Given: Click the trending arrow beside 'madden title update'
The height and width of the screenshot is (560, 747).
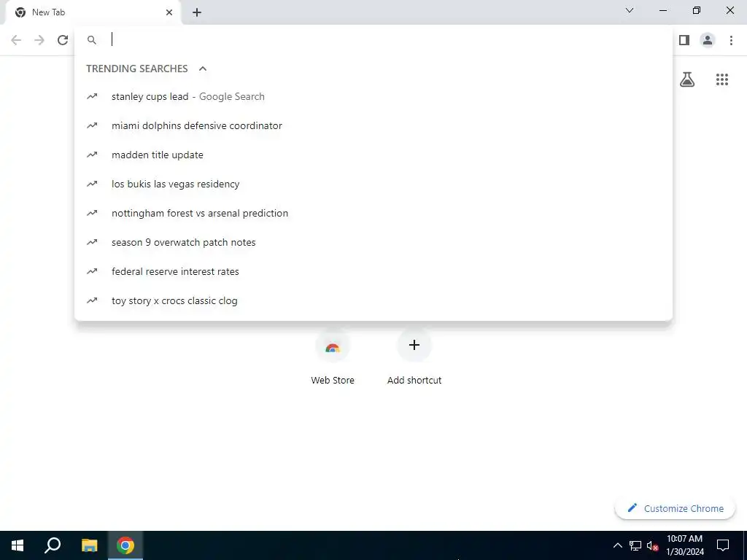Looking at the screenshot, I should click(92, 155).
